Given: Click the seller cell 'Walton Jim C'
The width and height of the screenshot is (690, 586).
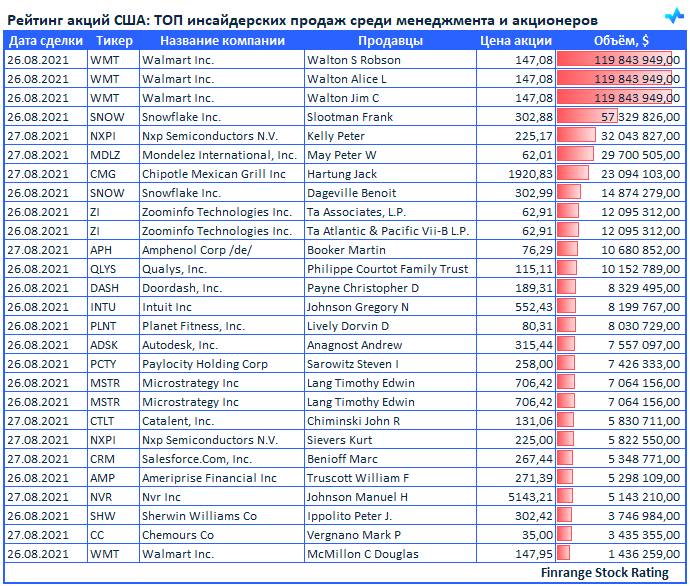Looking at the screenshot, I should (x=343, y=98).
